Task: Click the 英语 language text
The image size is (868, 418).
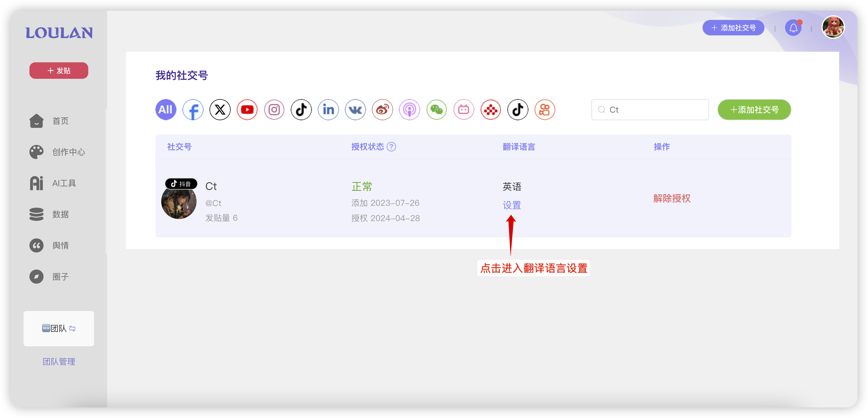Action: pos(512,187)
